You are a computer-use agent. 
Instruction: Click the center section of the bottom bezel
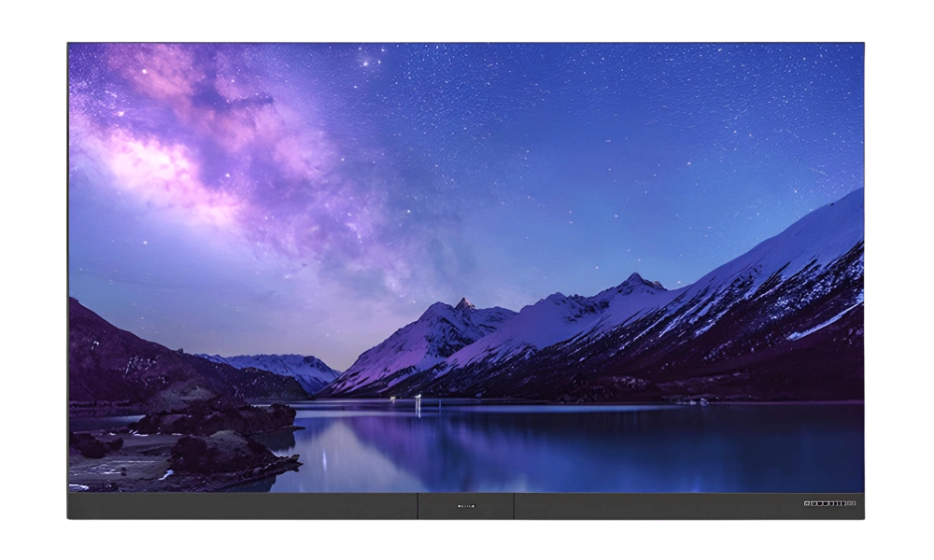(466, 506)
